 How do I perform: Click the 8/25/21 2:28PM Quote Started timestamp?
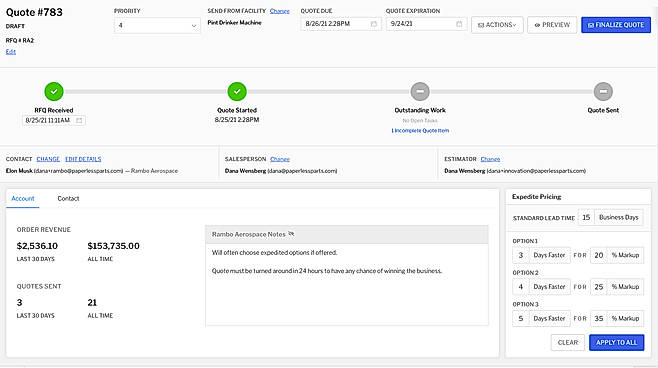pyautogui.click(x=237, y=120)
